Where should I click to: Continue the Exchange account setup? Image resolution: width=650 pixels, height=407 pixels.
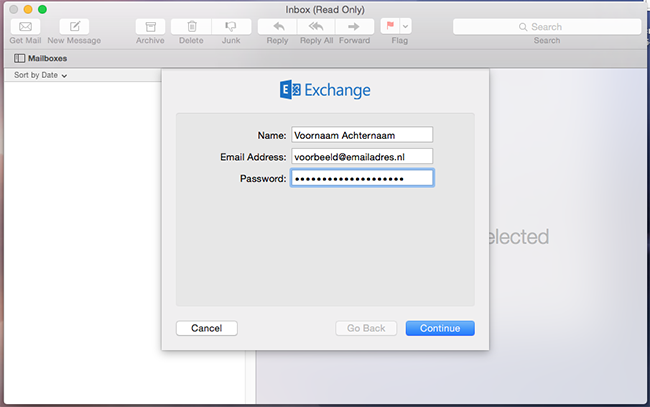(x=440, y=328)
